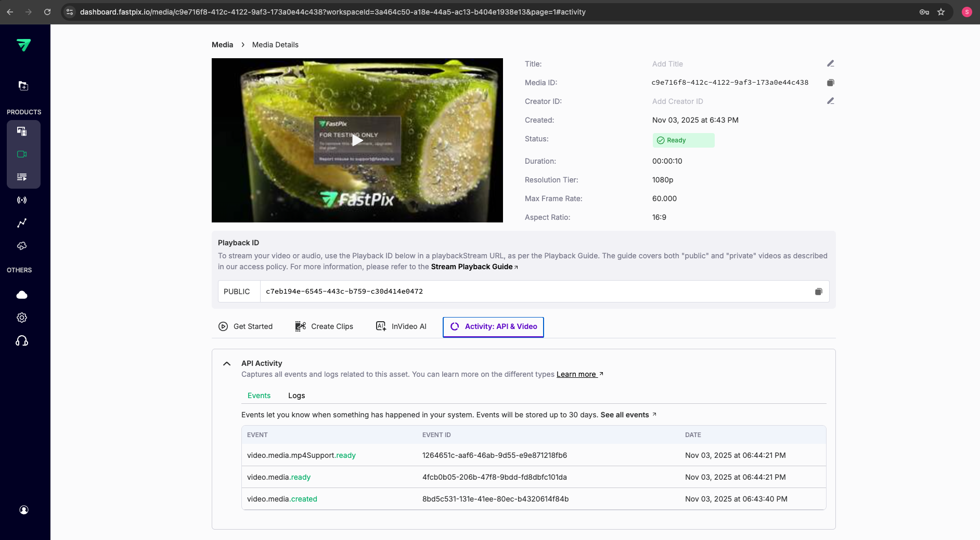Open the Stream Playback Guide link
The width and height of the screenshot is (980, 540).
pyautogui.click(x=472, y=267)
